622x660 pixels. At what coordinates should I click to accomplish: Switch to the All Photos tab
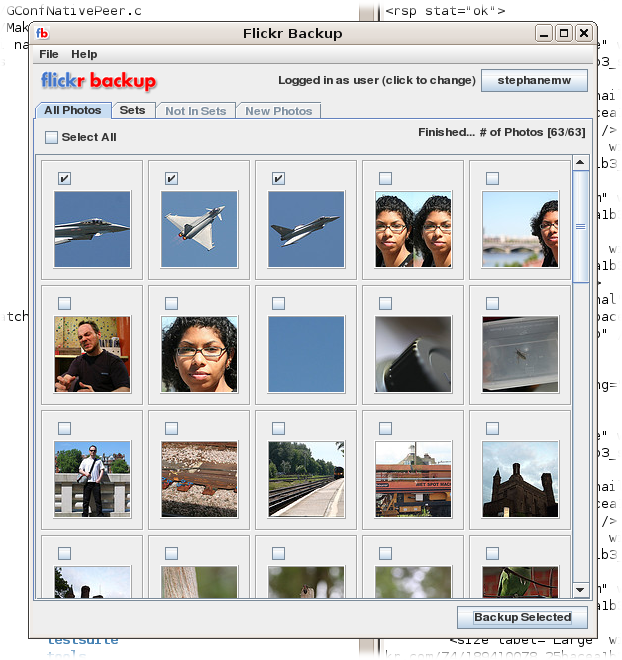pos(73,110)
